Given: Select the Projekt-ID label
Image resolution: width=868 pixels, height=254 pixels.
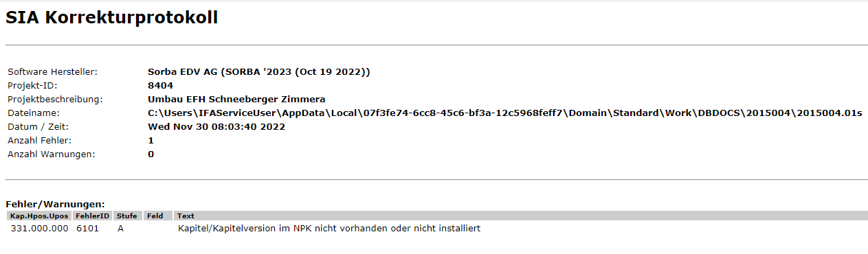Looking at the screenshot, I should [x=32, y=85].
